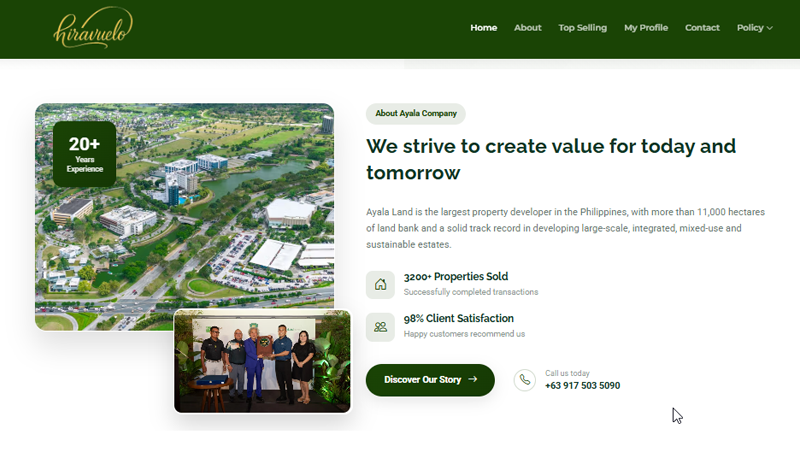Screen dimensions: 800x463
Task: Click the 20+ Years Experience badge
Action: click(x=85, y=154)
